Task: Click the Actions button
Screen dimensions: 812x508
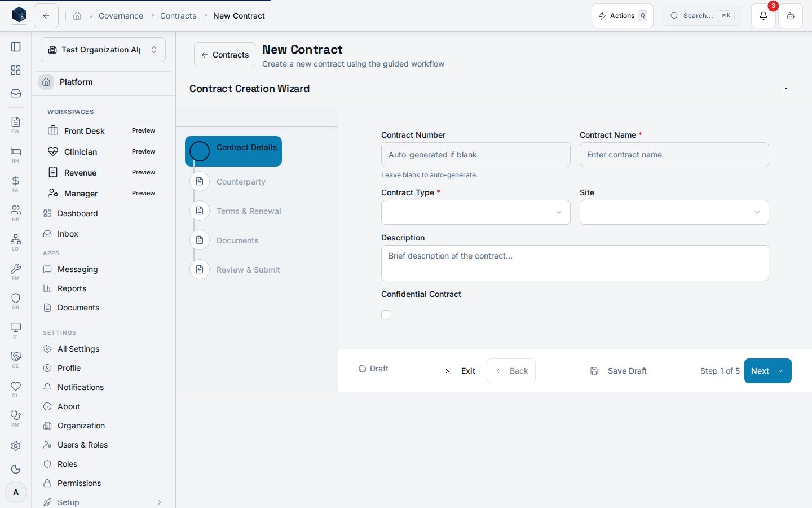Action: click(x=623, y=16)
